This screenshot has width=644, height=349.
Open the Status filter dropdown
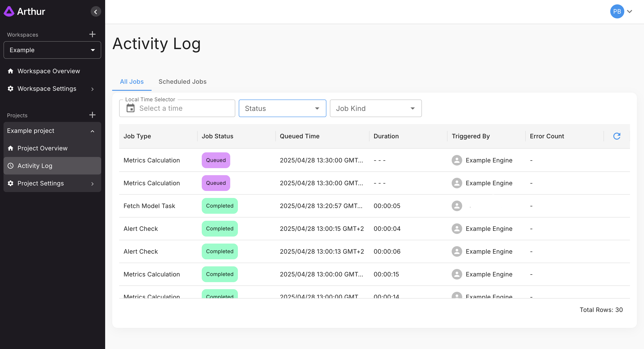[282, 108]
